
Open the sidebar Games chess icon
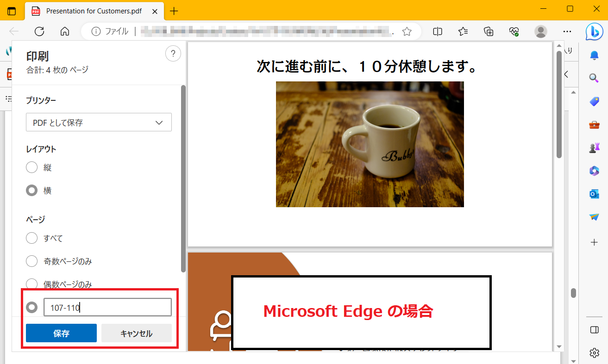[x=594, y=148]
